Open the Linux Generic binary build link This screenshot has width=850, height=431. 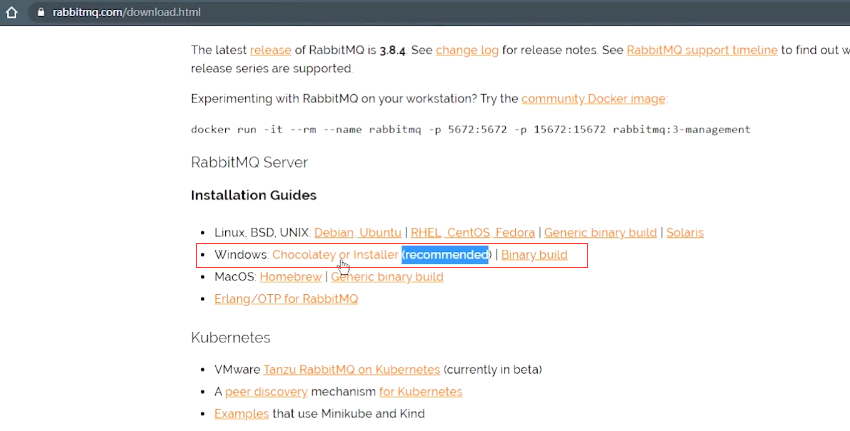[600, 233]
